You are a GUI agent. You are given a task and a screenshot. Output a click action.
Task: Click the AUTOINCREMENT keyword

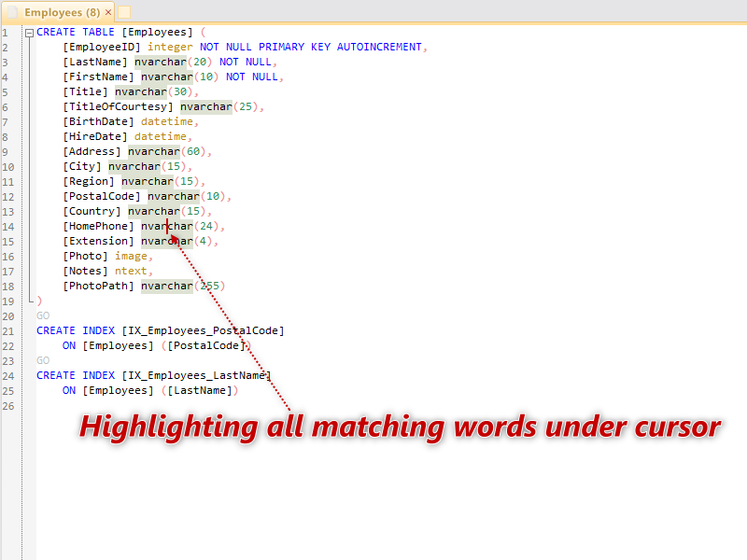tap(379, 47)
